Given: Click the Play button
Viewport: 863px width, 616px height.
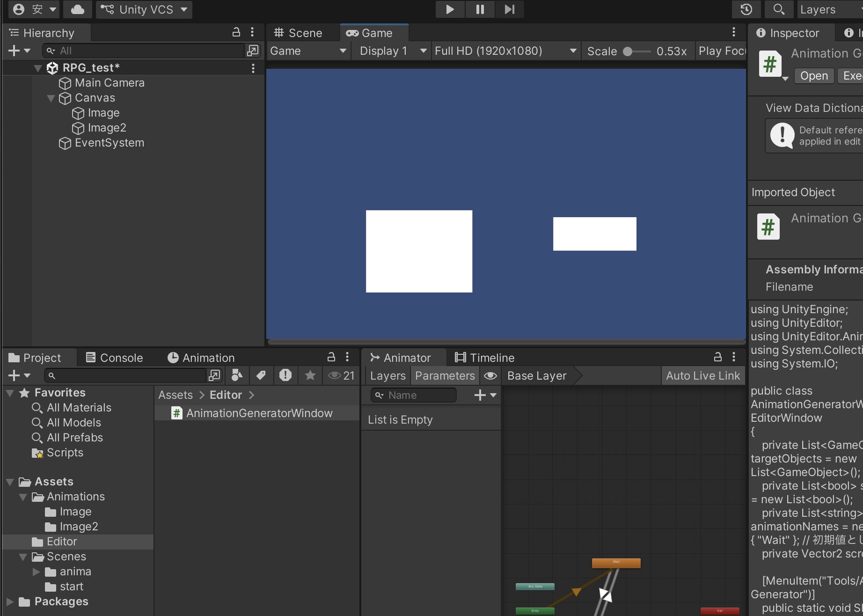Looking at the screenshot, I should (x=450, y=9).
